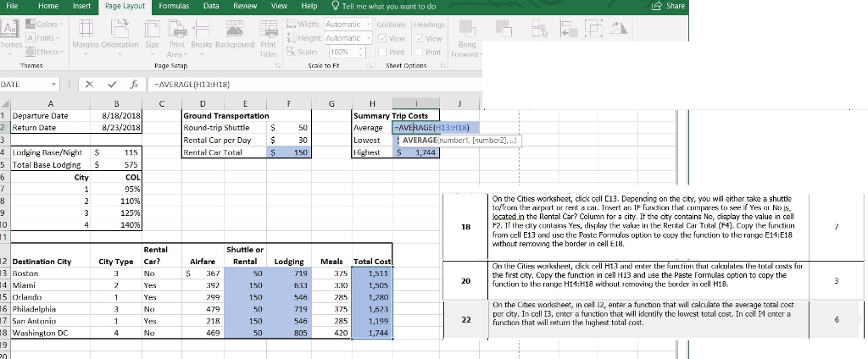
Task: Switch to the Formulas tab
Action: pos(174,6)
